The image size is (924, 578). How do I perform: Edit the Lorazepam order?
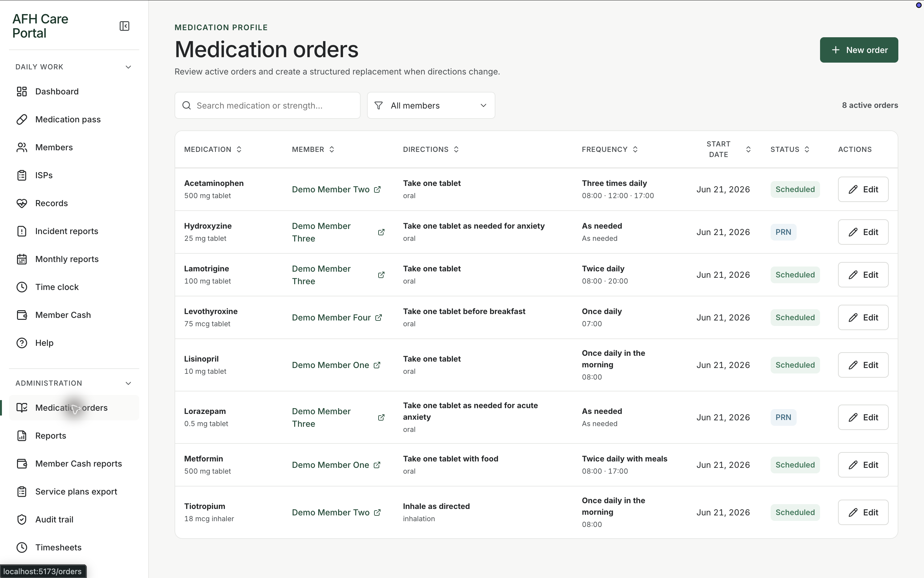863,417
